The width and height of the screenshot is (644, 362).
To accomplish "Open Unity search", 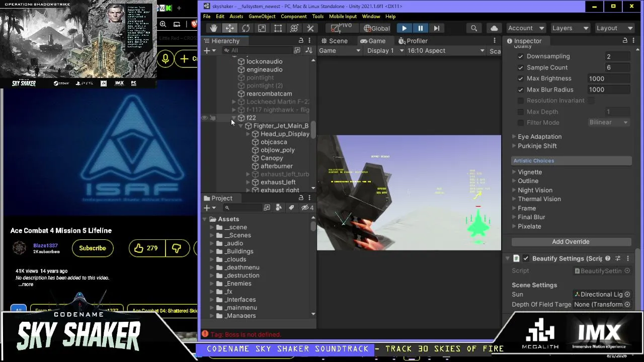I will [x=474, y=28].
